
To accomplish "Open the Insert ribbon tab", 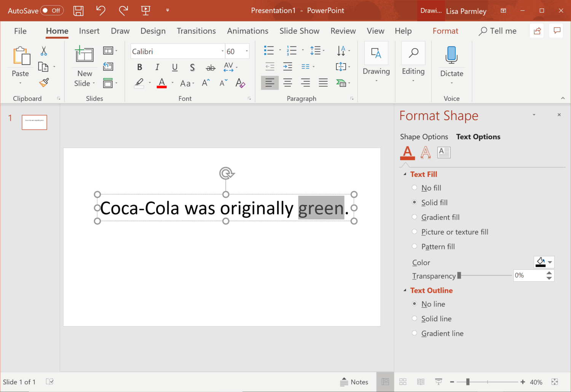I will 89,31.
